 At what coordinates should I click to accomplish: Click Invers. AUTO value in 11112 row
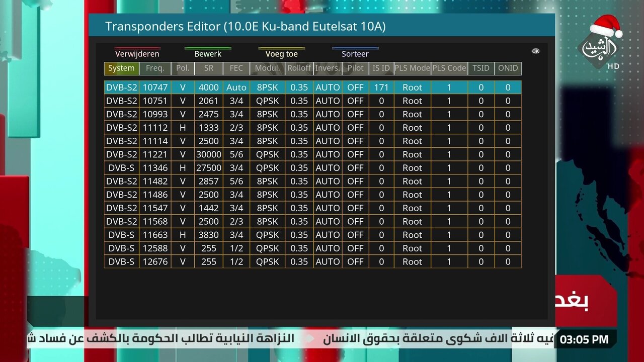328,128
